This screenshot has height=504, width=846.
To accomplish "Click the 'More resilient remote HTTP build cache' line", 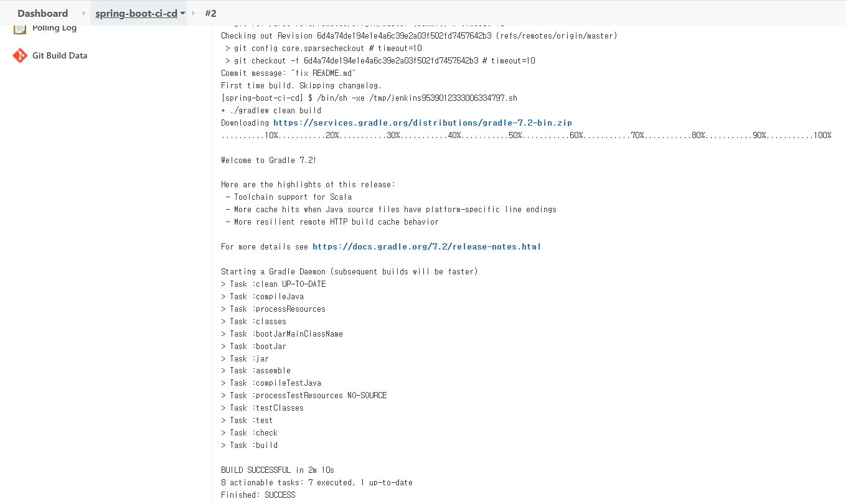I will click(x=332, y=222).
